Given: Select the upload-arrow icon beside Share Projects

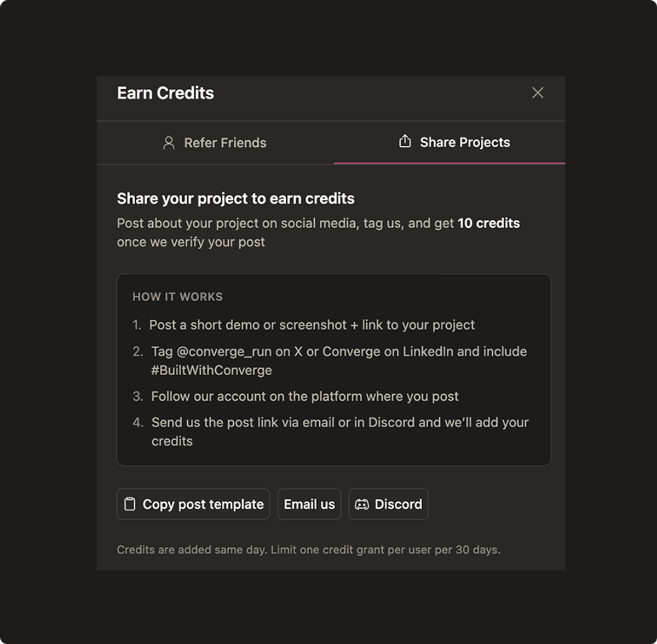Looking at the screenshot, I should tap(405, 142).
